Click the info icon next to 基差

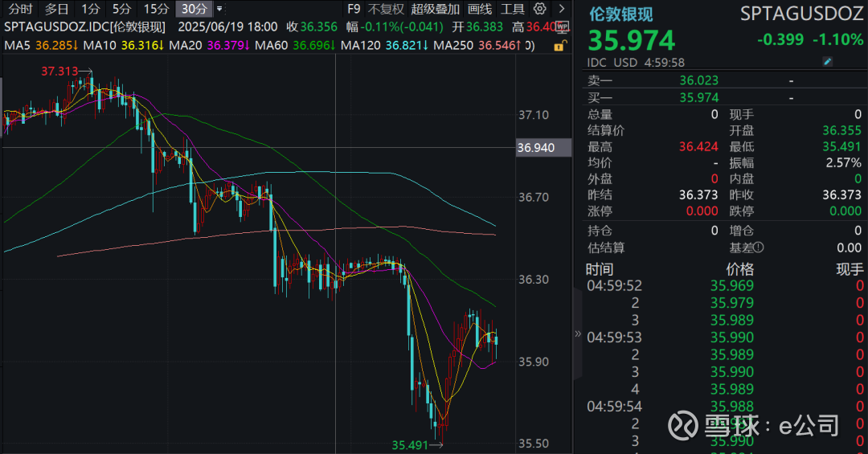[759, 247]
